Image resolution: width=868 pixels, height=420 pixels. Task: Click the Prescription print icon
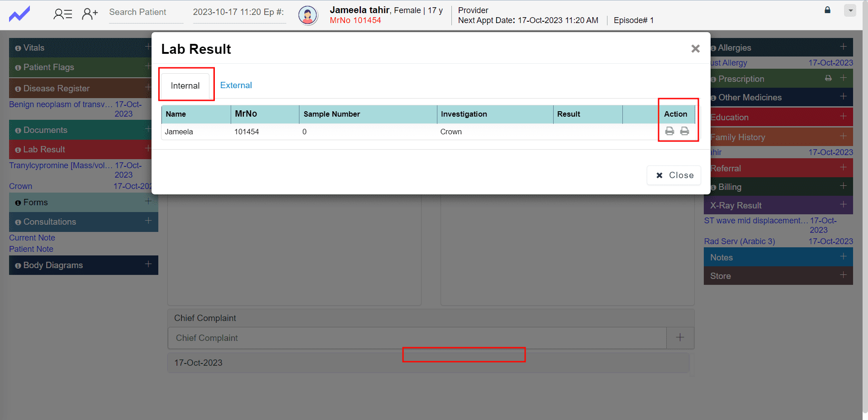pyautogui.click(x=828, y=78)
